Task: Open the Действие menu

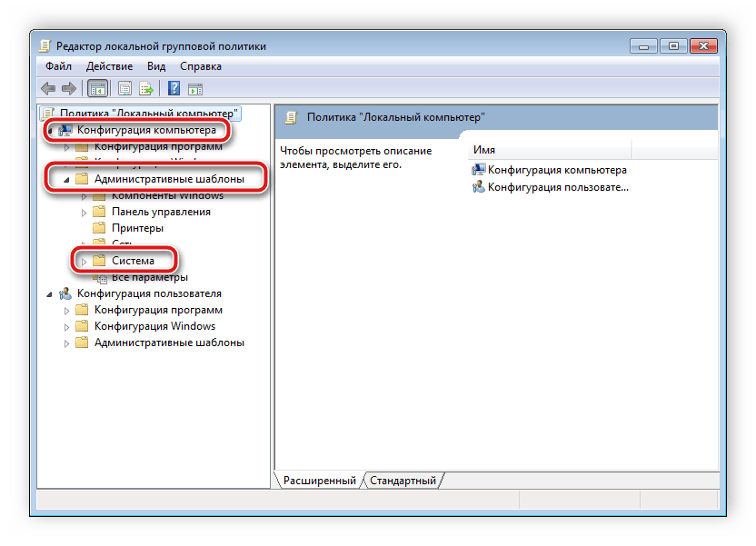Action: click(109, 65)
